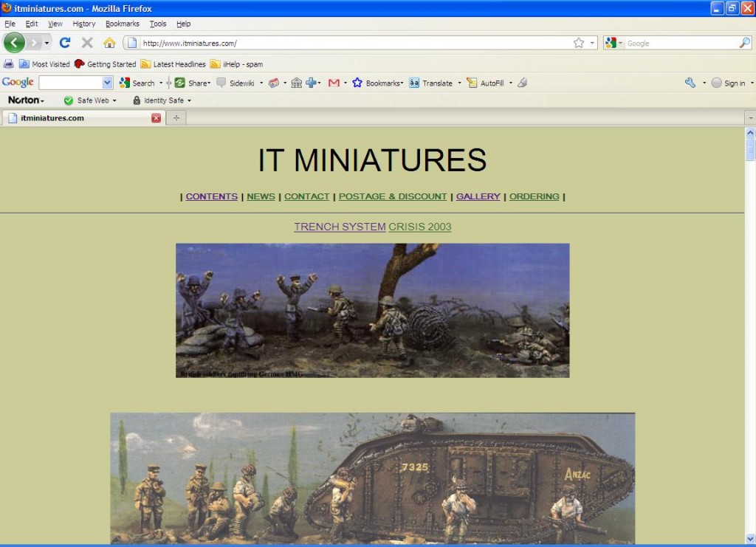
Task: Open the Tools menu
Action: 158,24
